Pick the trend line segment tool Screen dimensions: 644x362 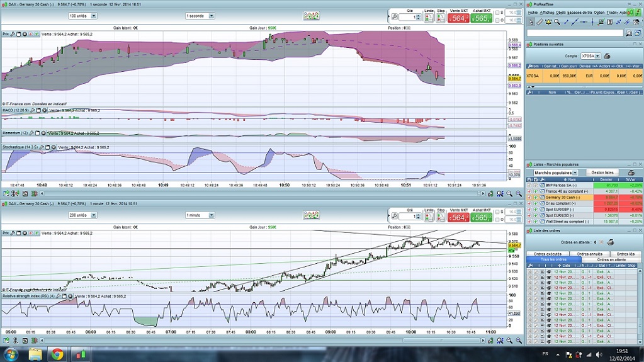[566, 22]
